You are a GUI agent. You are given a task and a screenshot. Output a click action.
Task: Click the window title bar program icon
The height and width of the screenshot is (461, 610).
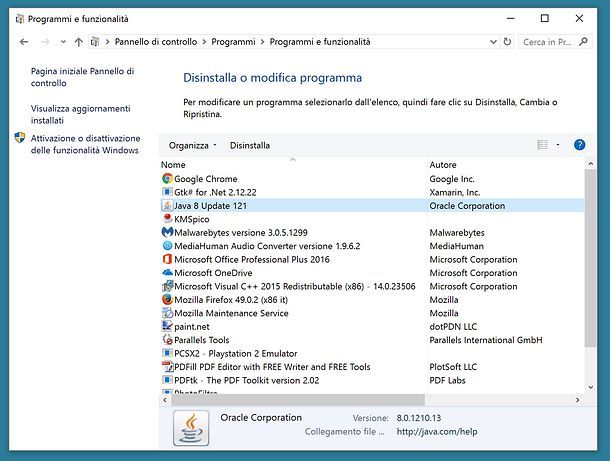coord(20,19)
